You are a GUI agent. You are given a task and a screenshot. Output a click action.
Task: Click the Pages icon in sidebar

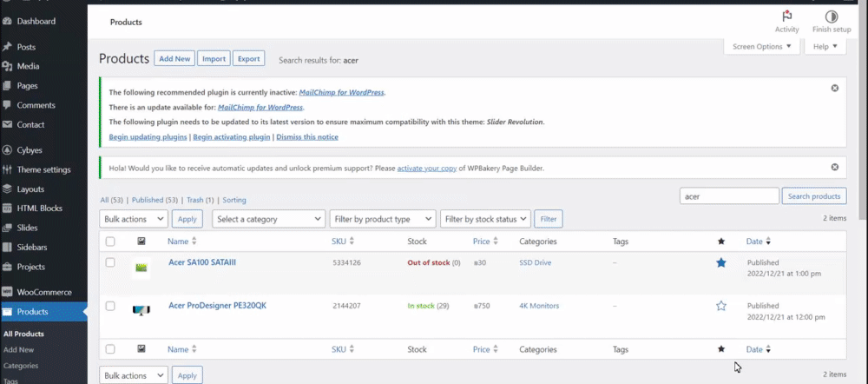tap(7, 86)
